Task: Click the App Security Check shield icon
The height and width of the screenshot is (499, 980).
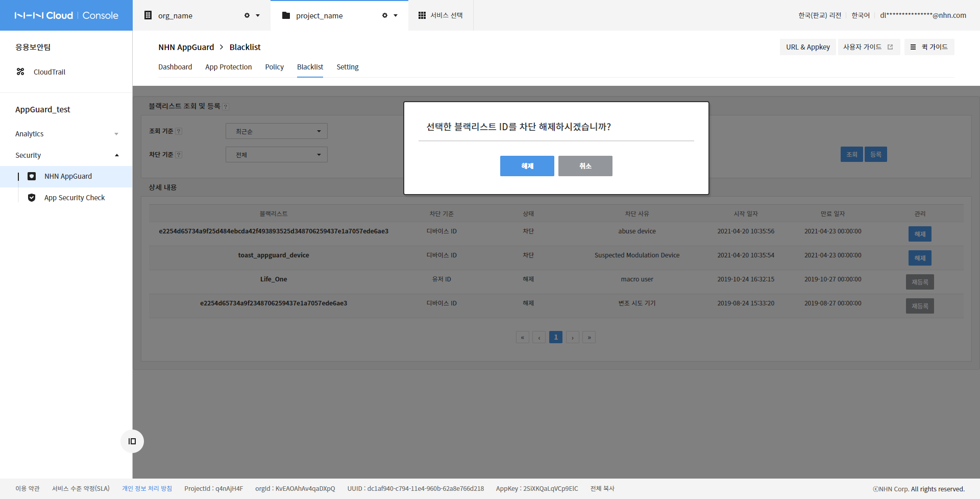Action: click(32, 198)
